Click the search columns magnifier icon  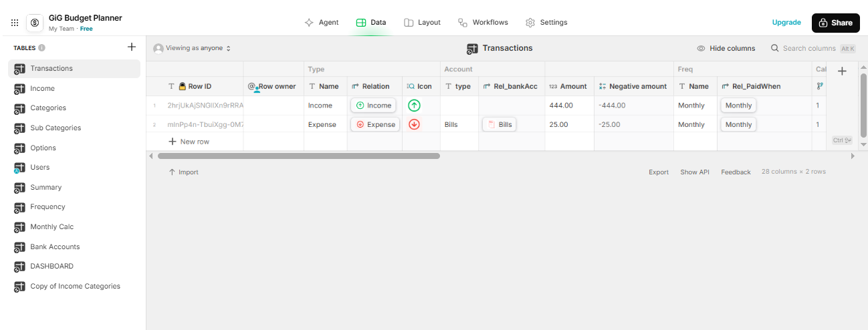click(x=775, y=48)
